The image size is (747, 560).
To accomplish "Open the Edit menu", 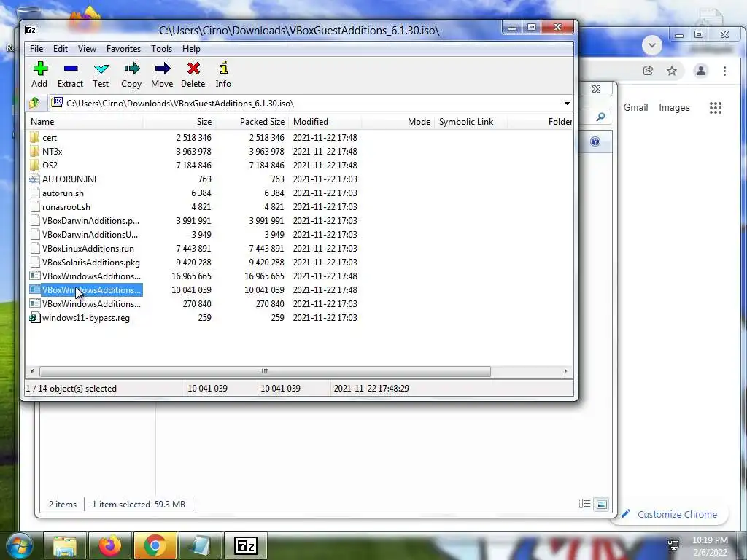I will [60, 49].
